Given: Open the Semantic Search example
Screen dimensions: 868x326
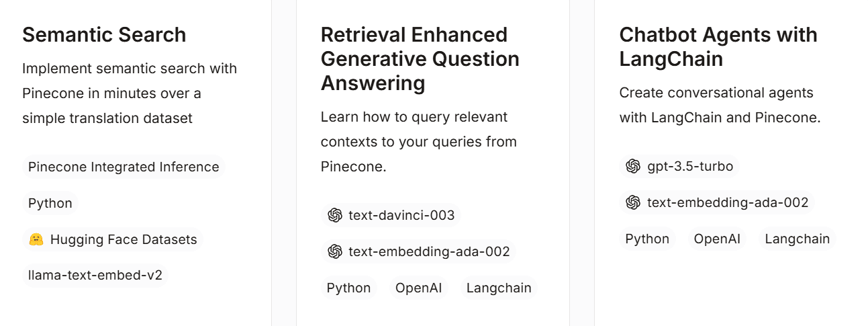Looking at the screenshot, I should point(104,35).
